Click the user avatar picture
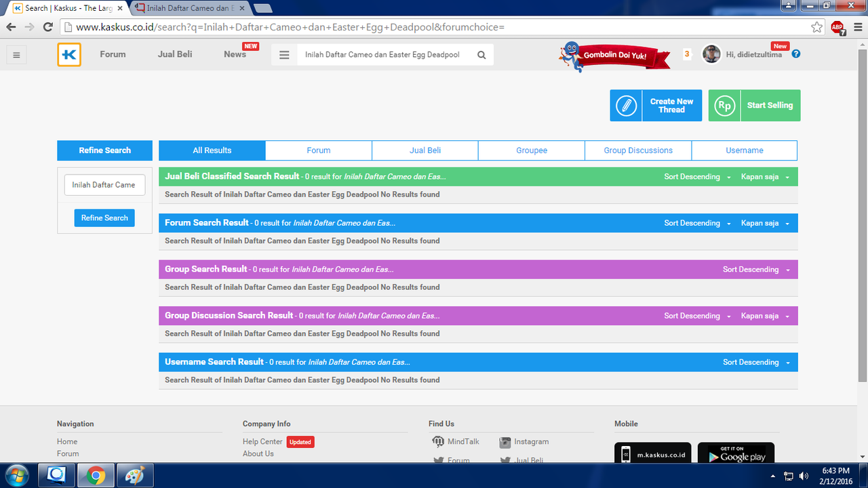The width and height of the screenshot is (868, 488). 711,54
